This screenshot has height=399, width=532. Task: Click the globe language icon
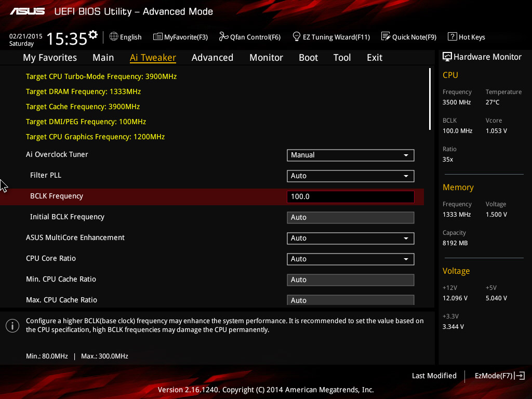(114, 37)
